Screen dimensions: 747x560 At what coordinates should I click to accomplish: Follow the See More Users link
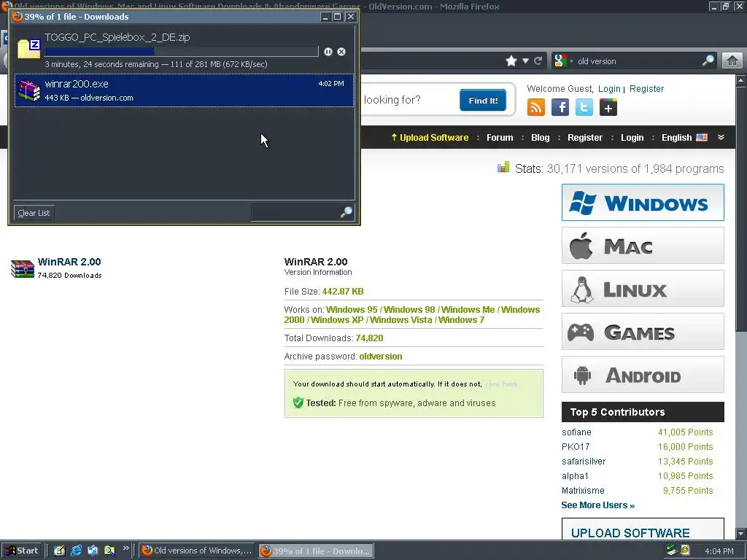click(x=598, y=505)
